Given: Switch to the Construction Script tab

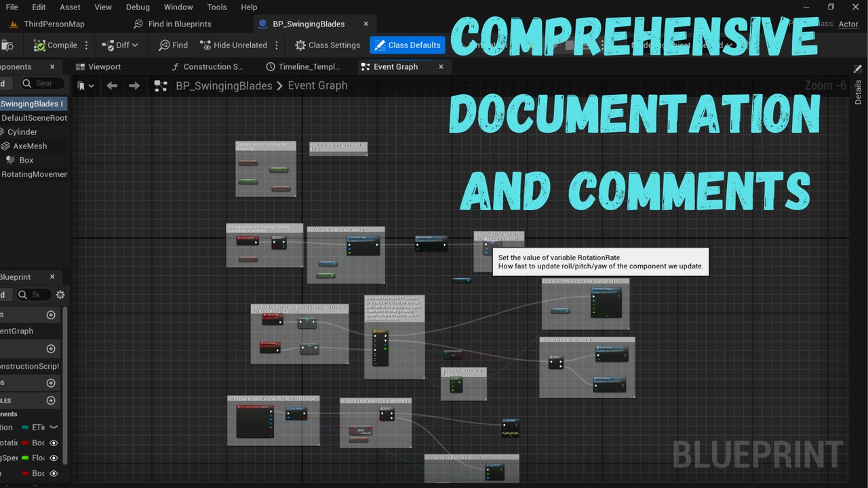Looking at the screenshot, I should (207, 66).
